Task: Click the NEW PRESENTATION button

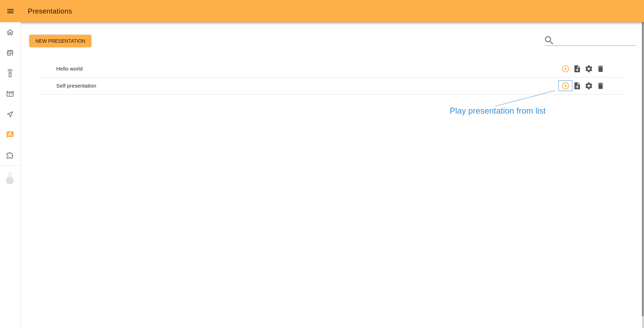Action: (x=60, y=41)
